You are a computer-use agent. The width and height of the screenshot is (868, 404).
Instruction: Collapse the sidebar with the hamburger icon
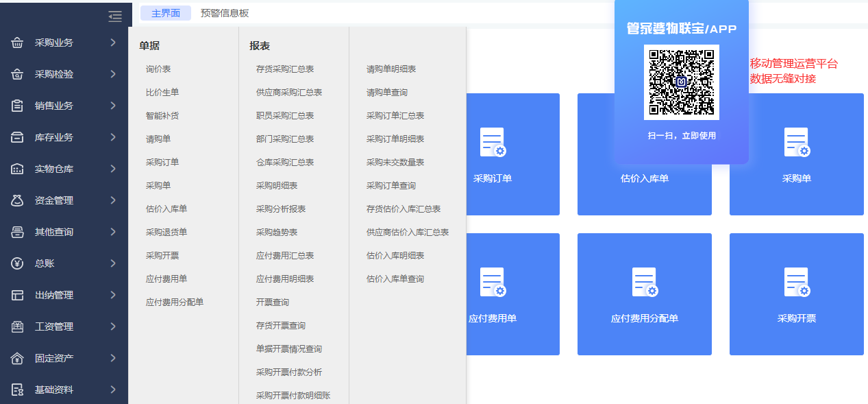click(115, 16)
